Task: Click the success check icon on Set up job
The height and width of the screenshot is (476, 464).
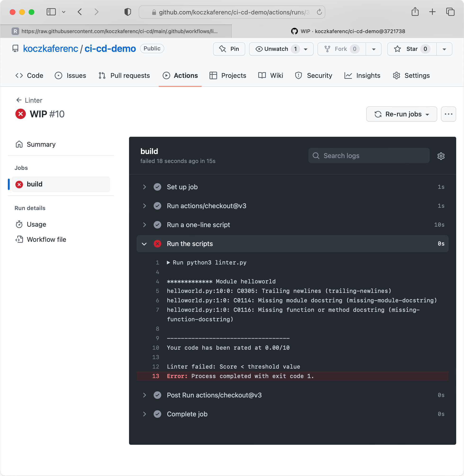Action: click(157, 187)
